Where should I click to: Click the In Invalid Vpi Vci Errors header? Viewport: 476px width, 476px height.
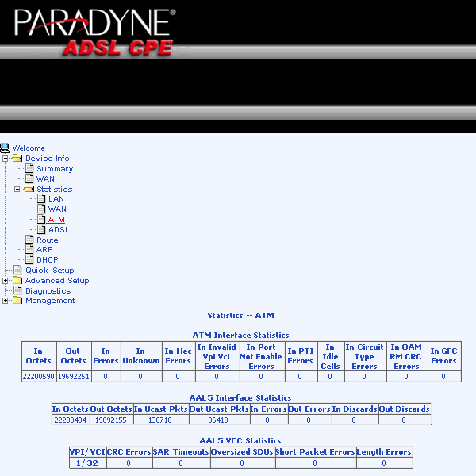[217, 357]
